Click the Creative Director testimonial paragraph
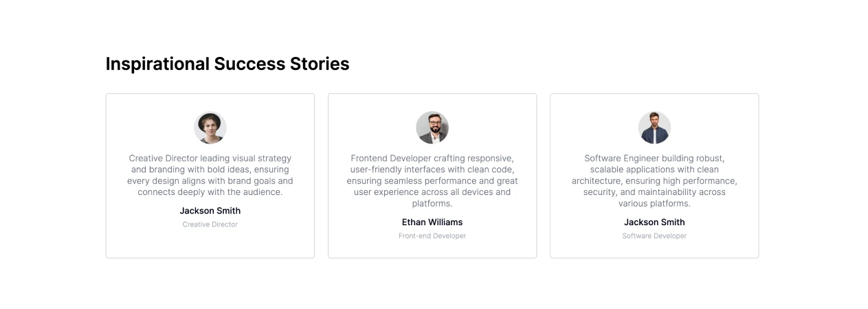The height and width of the screenshot is (309, 868). [210, 175]
